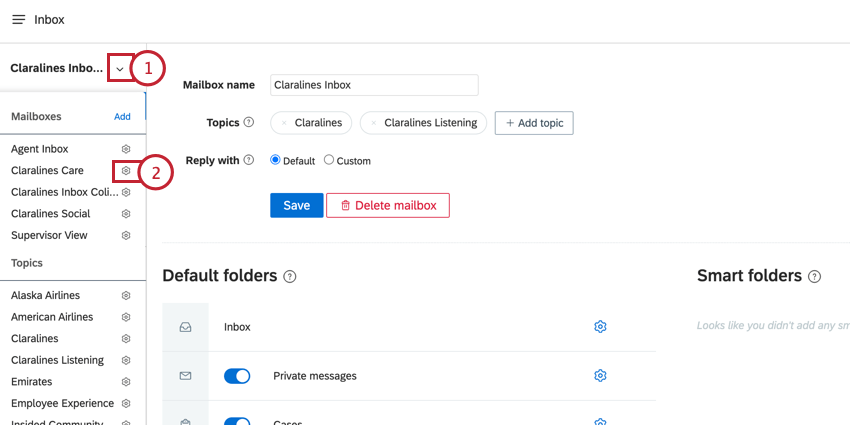Image resolution: width=850 pixels, height=425 pixels.
Task: Expand the Claralines Inbox mailbox dropdown
Action: coord(120,69)
